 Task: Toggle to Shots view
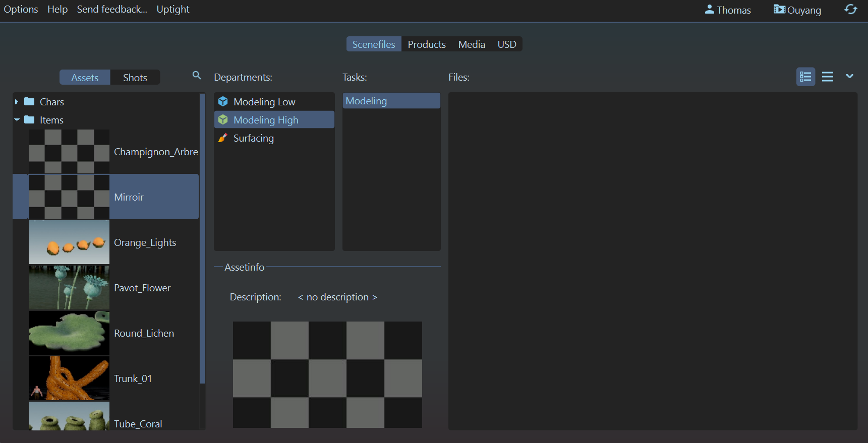coord(135,78)
